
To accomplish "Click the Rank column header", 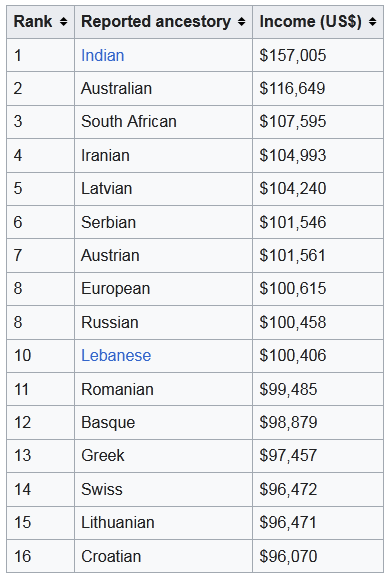I will coord(40,22).
